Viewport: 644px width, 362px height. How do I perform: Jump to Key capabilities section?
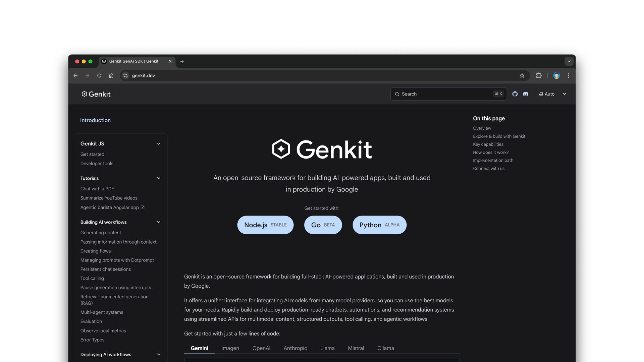pyautogui.click(x=488, y=144)
